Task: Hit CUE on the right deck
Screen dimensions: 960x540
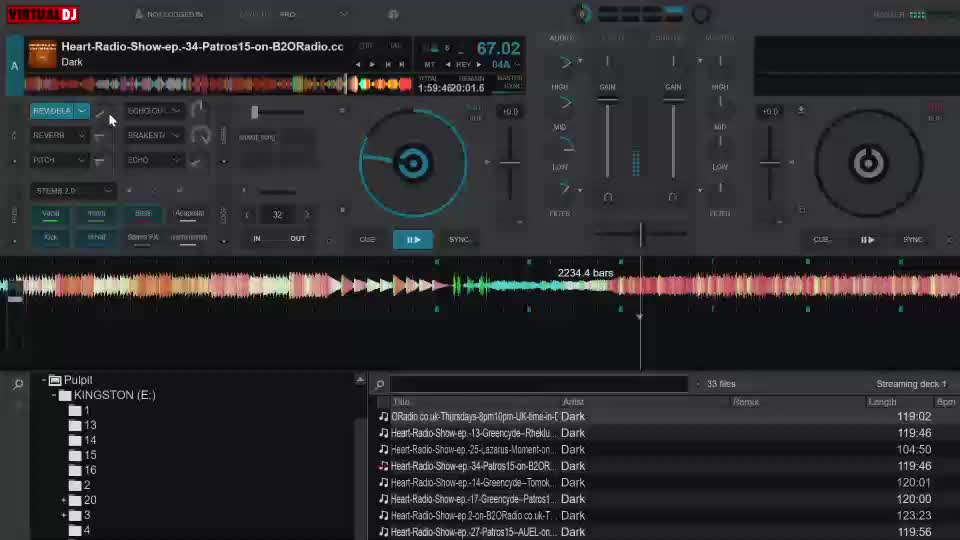Action: (821, 240)
